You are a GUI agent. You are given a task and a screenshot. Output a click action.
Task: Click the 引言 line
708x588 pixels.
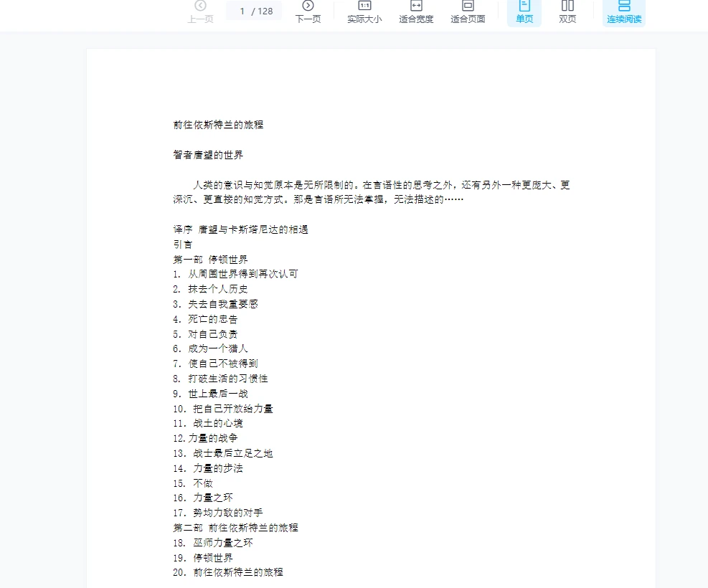183,245
